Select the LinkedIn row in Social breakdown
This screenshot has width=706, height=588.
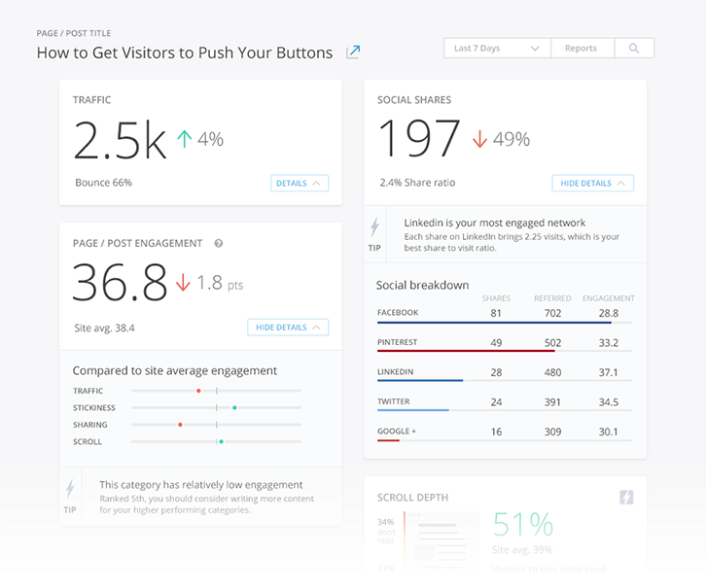point(505,373)
